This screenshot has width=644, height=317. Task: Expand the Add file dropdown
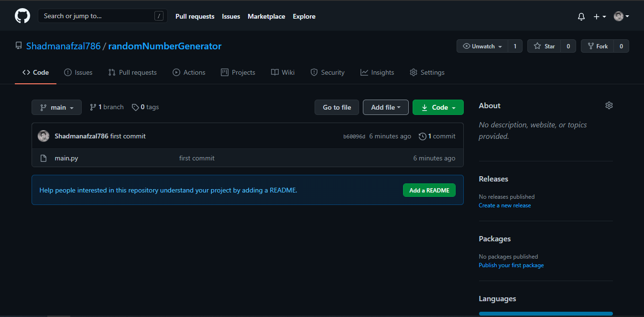coord(386,107)
